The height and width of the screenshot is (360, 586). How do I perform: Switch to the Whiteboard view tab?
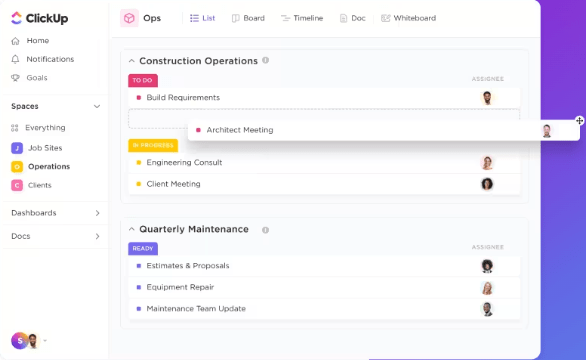point(408,18)
